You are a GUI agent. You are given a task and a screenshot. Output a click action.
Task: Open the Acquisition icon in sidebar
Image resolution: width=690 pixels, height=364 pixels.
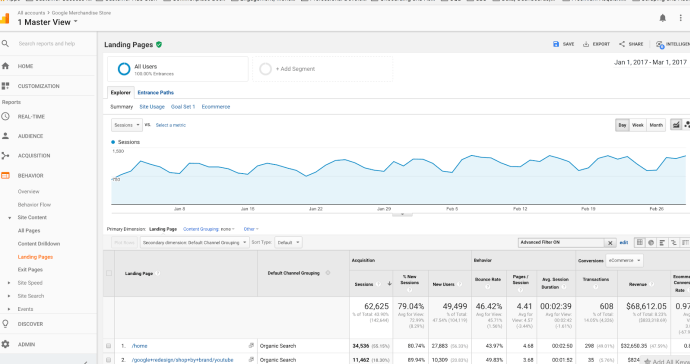tap(5, 155)
